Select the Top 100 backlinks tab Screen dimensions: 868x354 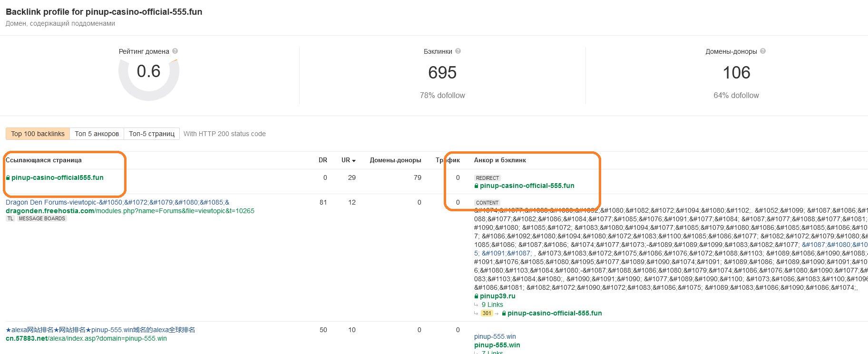(x=38, y=134)
